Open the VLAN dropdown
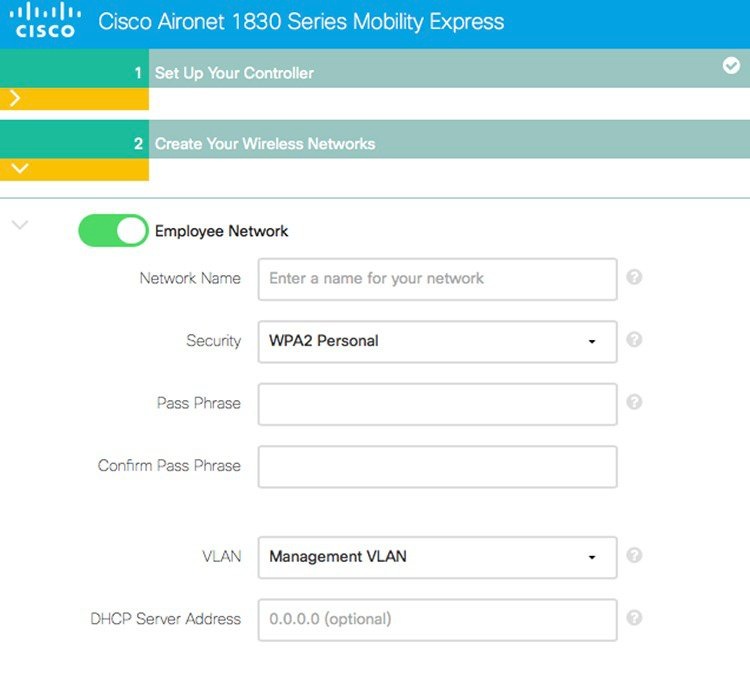 437,557
